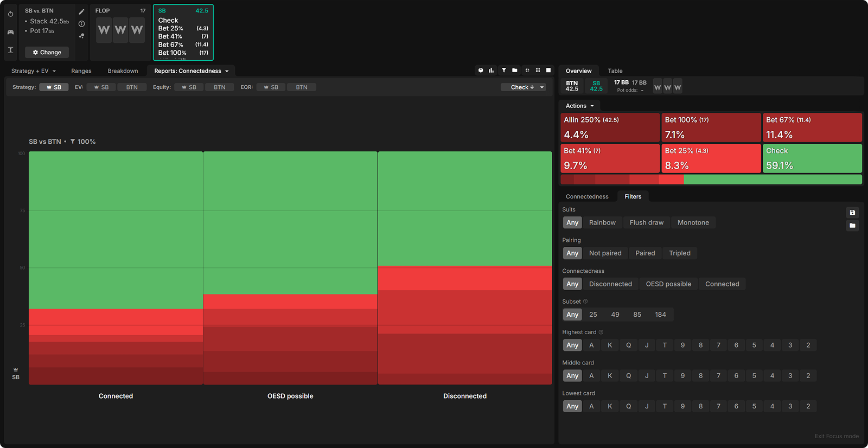Click the bar chart icon in report toolbar
Screen dimensions: 868x448
[x=491, y=71]
